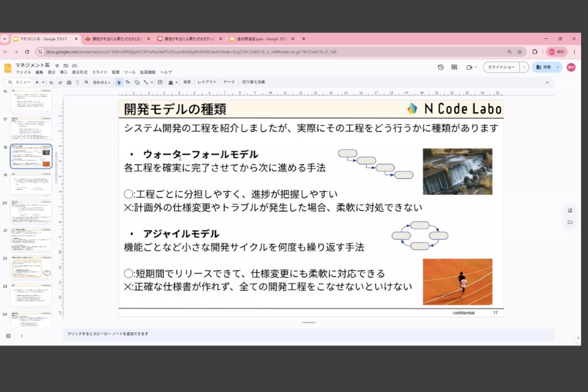
Task: Select the text box tool
Action: click(x=128, y=83)
